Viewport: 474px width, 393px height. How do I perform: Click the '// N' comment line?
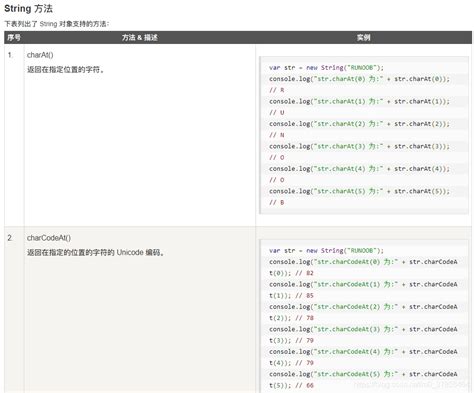(277, 135)
